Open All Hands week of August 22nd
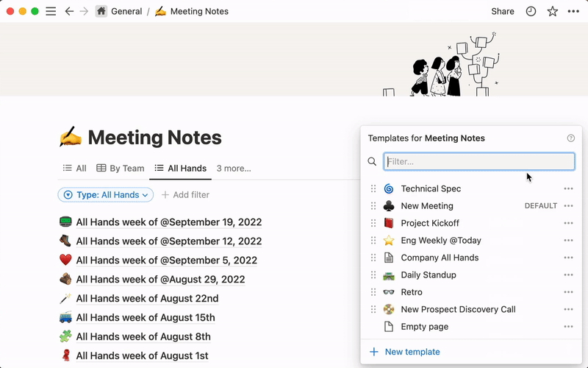588x368 pixels. coord(148,299)
